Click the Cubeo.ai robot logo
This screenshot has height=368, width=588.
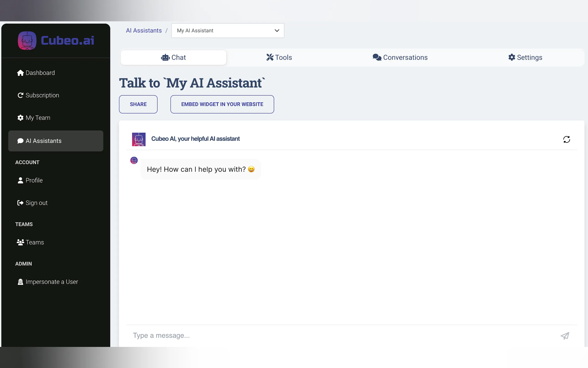[x=27, y=40]
